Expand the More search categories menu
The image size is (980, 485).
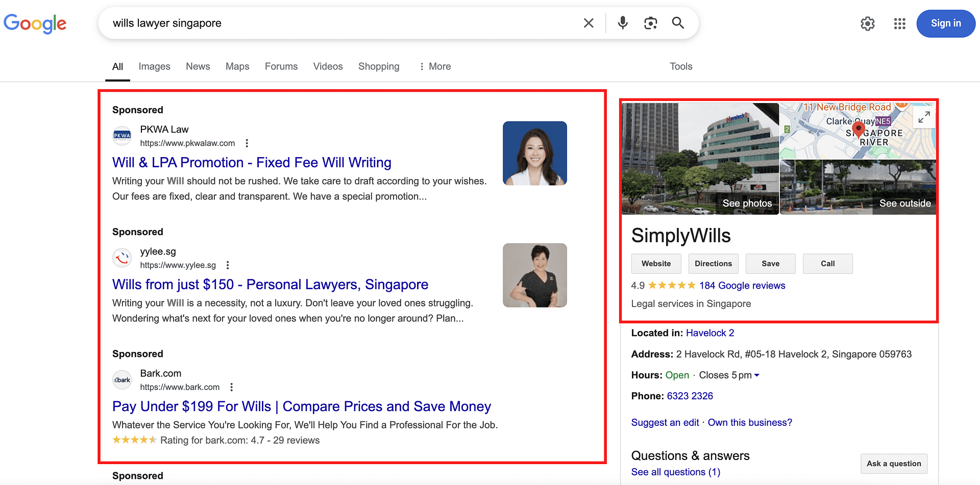coord(435,67)
